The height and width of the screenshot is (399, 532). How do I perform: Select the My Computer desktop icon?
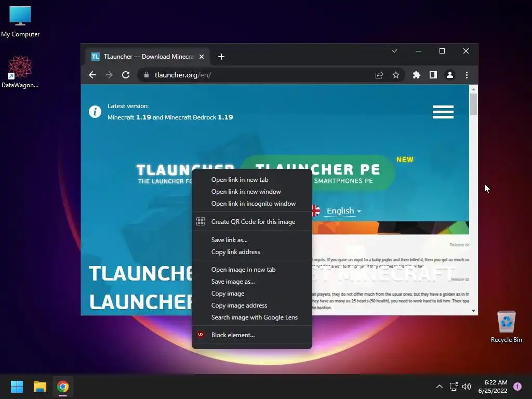pyautogui.click(x=20, y=22)
